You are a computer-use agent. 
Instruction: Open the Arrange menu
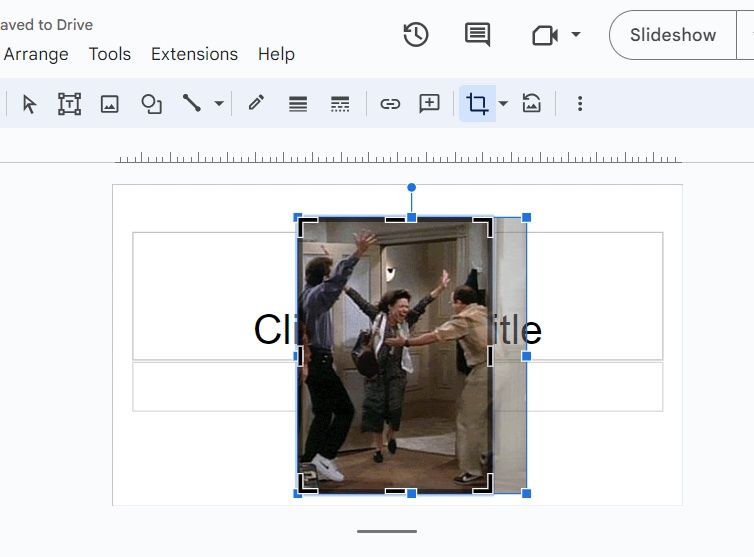[x=36, y=54]
